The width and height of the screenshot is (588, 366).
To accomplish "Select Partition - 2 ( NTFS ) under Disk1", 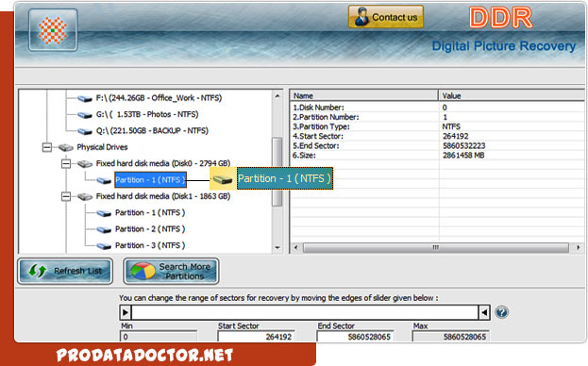I will point(150,229).
